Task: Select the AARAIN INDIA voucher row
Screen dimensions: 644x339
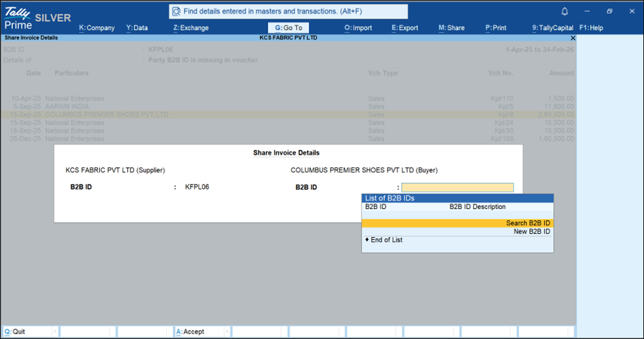Action: 289,107
